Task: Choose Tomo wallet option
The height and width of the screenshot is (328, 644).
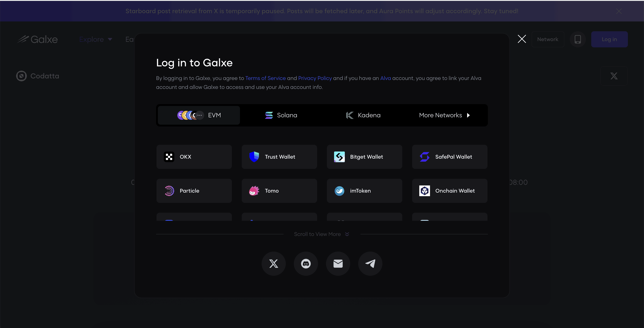Action: pos(279,191)
